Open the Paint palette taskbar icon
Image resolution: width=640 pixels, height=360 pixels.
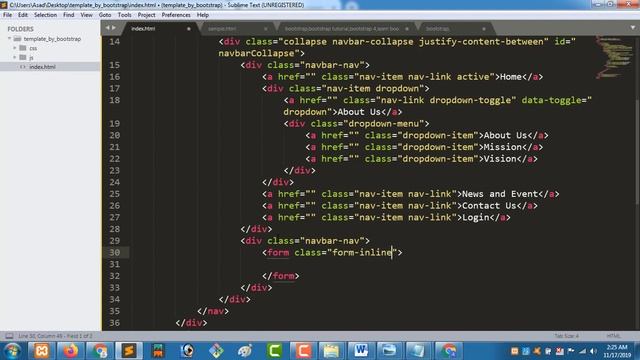click(x=245, y=351)
